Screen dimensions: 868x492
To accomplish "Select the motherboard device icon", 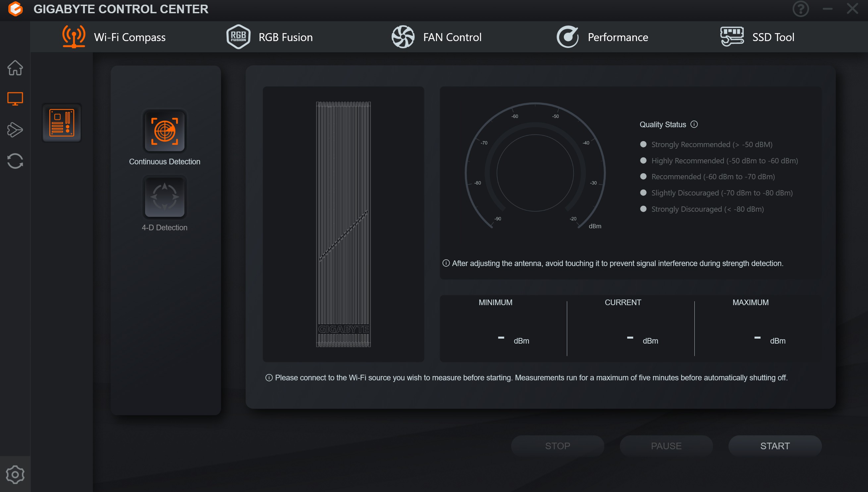I will 62,123.
